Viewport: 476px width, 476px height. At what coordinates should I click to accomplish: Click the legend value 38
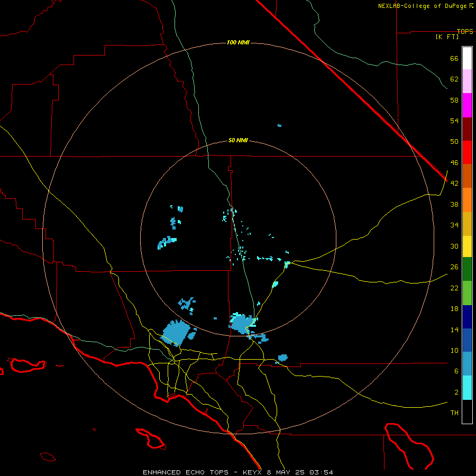[454, 204]
